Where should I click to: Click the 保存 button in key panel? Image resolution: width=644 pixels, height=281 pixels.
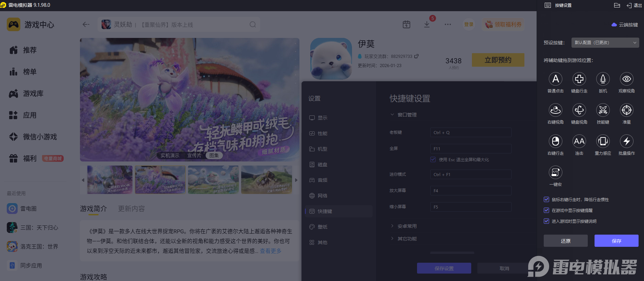(x=617, y=241)
